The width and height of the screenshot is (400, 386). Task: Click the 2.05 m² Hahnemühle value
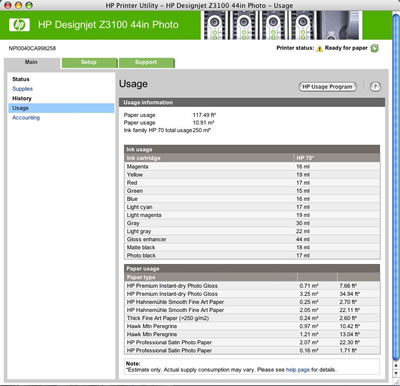tap(309, 310)
